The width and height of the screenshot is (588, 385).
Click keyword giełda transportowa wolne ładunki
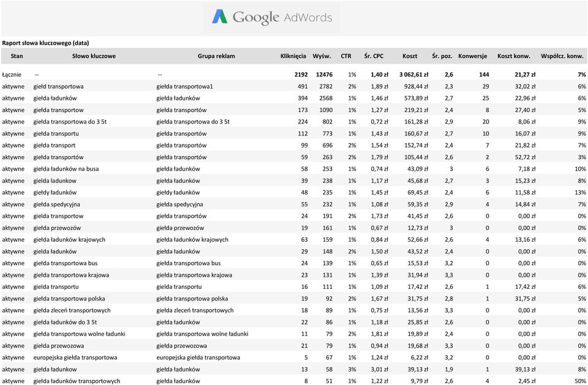(80, 334)
